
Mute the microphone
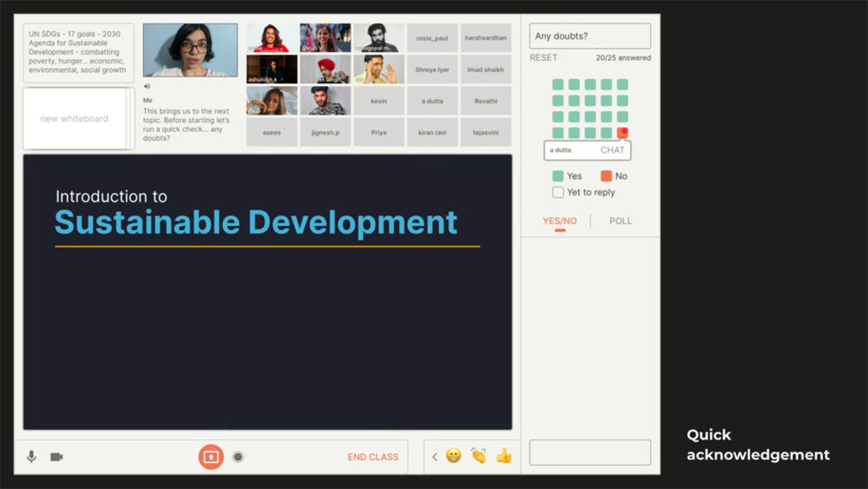(31, 457)
